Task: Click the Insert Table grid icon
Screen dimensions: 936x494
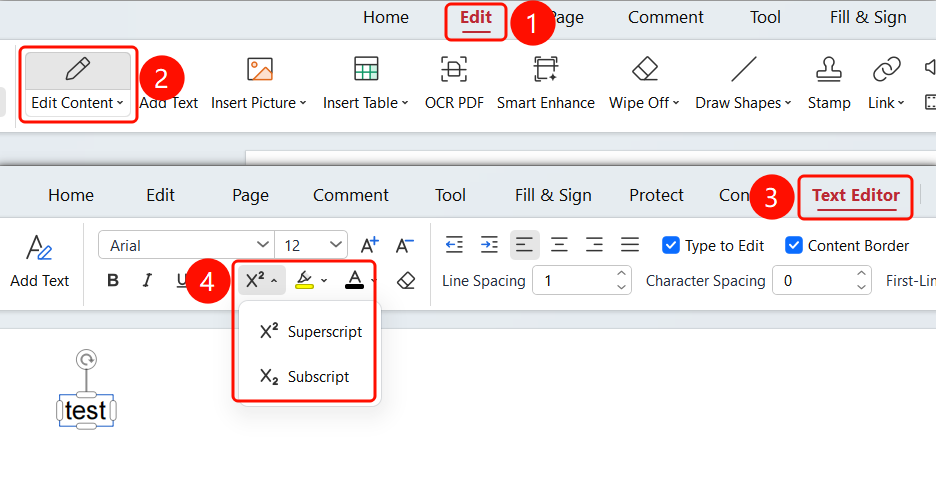Action: coord(366,69)
